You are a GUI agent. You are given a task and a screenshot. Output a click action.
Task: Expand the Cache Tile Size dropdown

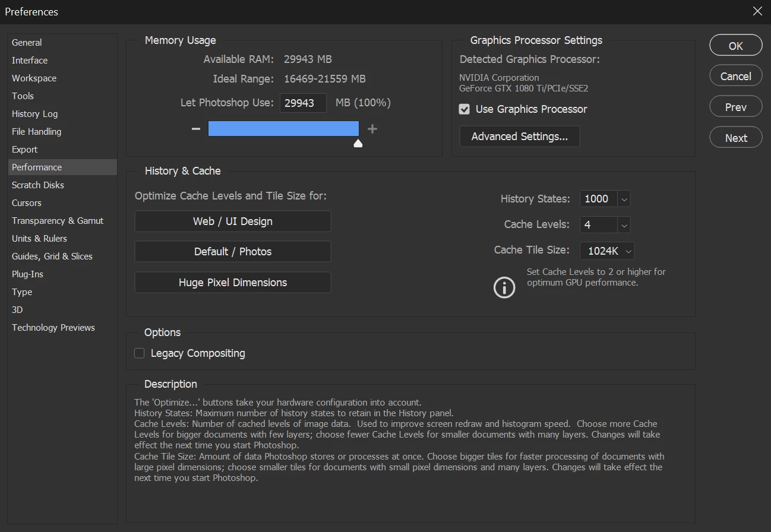coord(607,251)
